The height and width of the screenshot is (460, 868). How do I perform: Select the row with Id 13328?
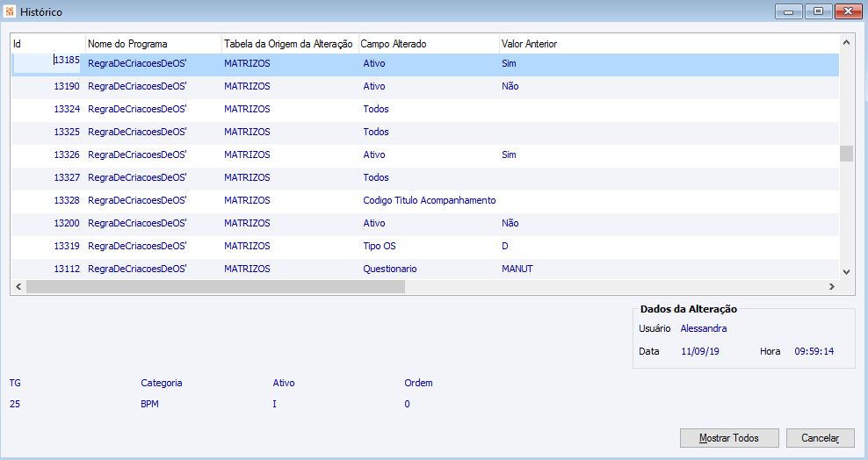tap(425, 200)
